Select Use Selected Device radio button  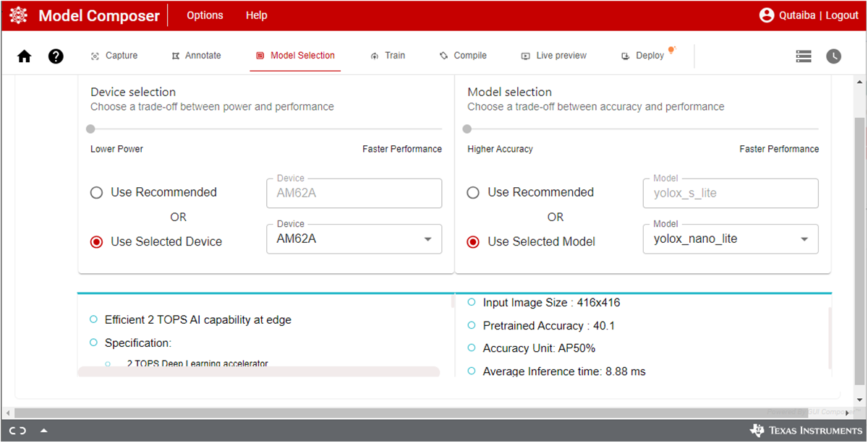96,242
